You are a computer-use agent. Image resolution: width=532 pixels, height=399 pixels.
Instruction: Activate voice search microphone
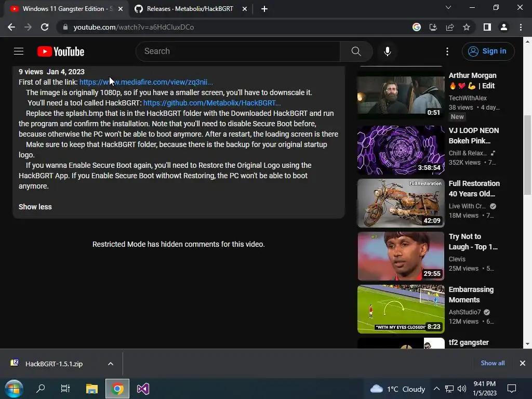[387, 51]
